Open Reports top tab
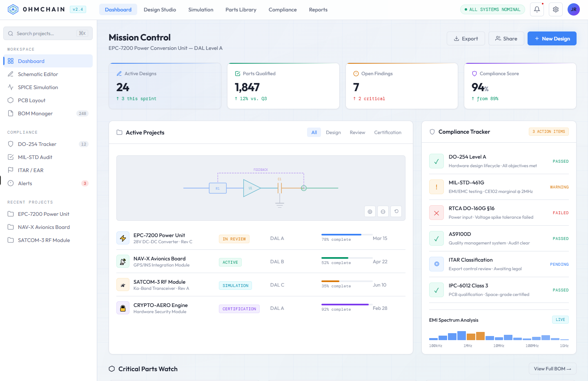 click(x=318, y=9)
